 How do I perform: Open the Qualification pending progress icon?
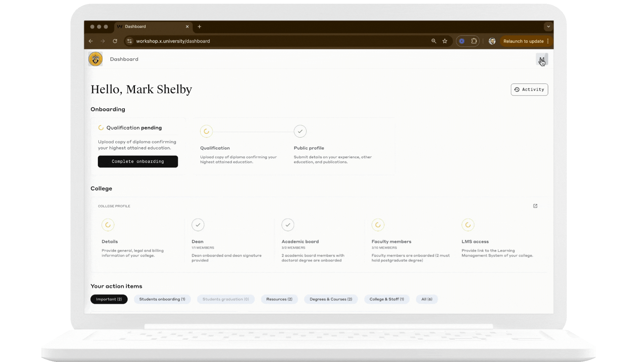point(101,127)
